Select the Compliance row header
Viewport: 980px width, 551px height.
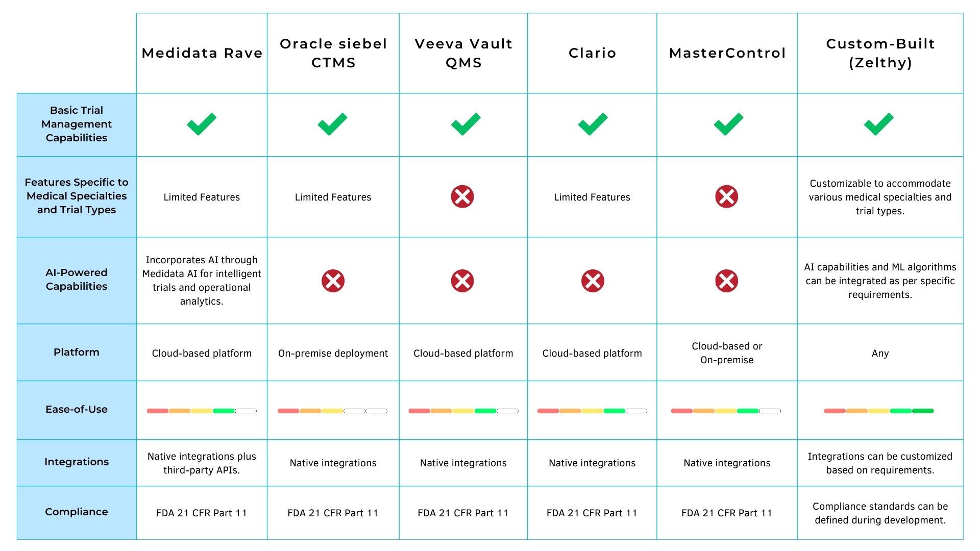pyautogui.click(x=77, y=512)
